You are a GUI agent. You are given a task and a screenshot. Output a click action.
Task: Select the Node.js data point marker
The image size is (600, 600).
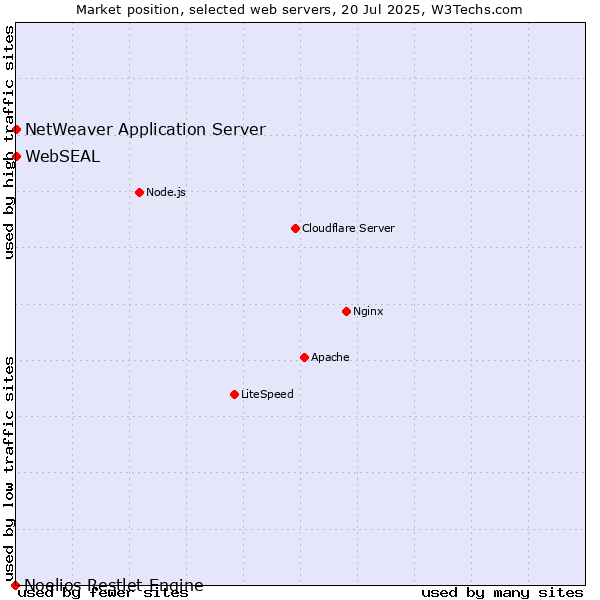[140, 192]
